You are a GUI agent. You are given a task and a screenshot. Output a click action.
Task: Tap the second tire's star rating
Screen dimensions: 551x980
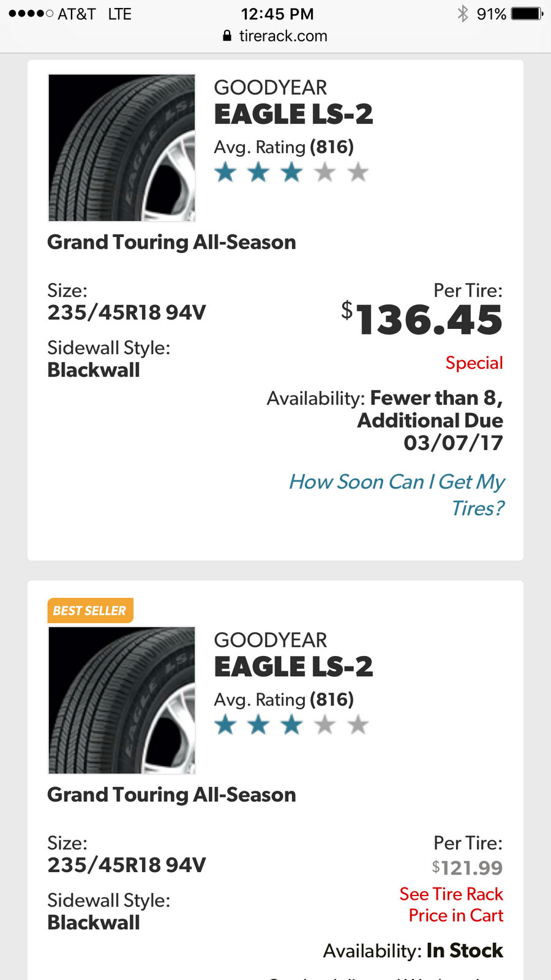(291, 725)
